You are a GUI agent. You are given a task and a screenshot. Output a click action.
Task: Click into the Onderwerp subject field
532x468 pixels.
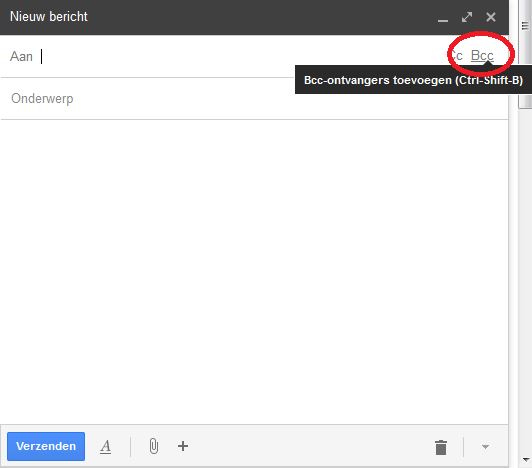pyautogui.click(x=254, y=98)
